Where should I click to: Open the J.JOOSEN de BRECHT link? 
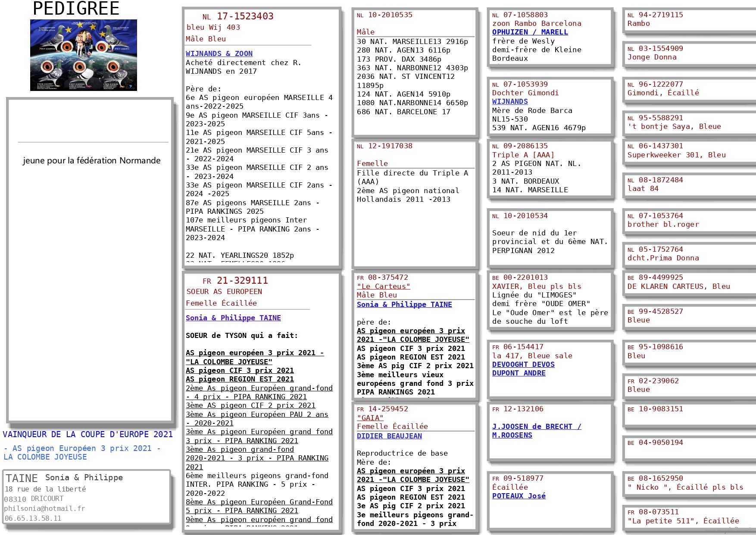tap(536, 426)
